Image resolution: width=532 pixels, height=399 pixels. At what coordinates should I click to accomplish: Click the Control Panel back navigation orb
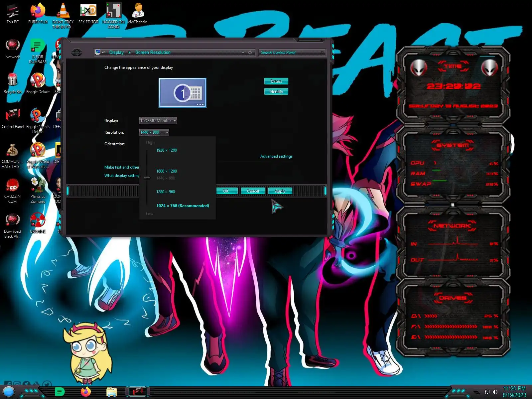[x=77, y=53]
